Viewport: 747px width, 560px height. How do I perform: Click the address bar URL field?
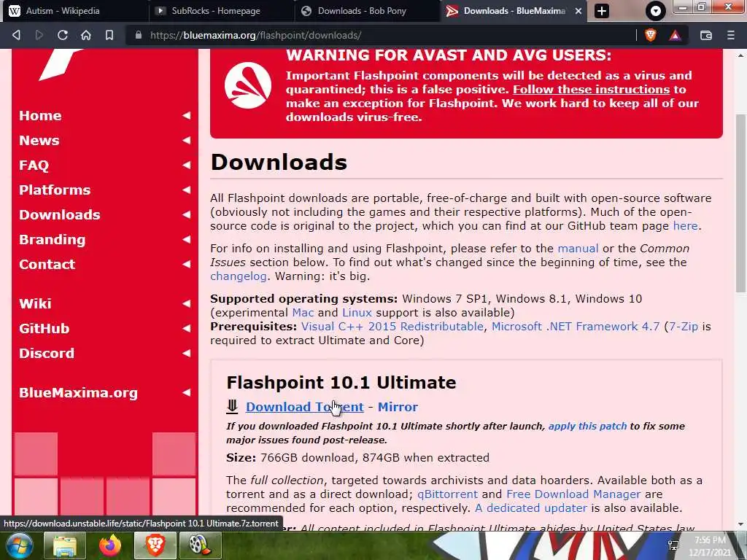[x=381, y=35]
